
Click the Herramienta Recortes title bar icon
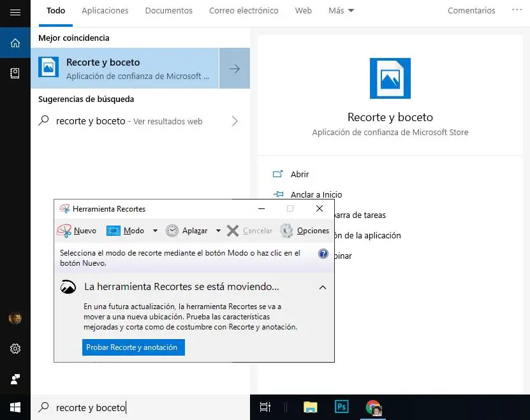(x=64, y=209)
